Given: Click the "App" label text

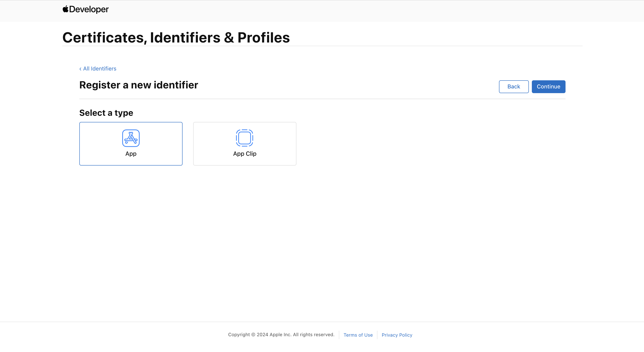Looking at the screenshot, I should coord(131,154).
